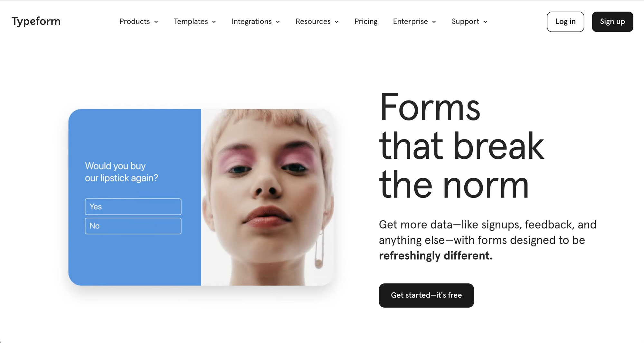The width and height of the screenshot is (644, 343).
Task: Expand the Products chevron arrow
Action: (x=156, y=22)
